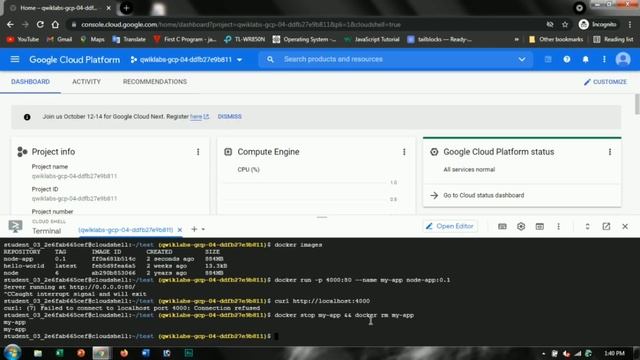Open the navigation hamburger menu
This screenshot has height=360, width=640.
click(x=15, y=60)
